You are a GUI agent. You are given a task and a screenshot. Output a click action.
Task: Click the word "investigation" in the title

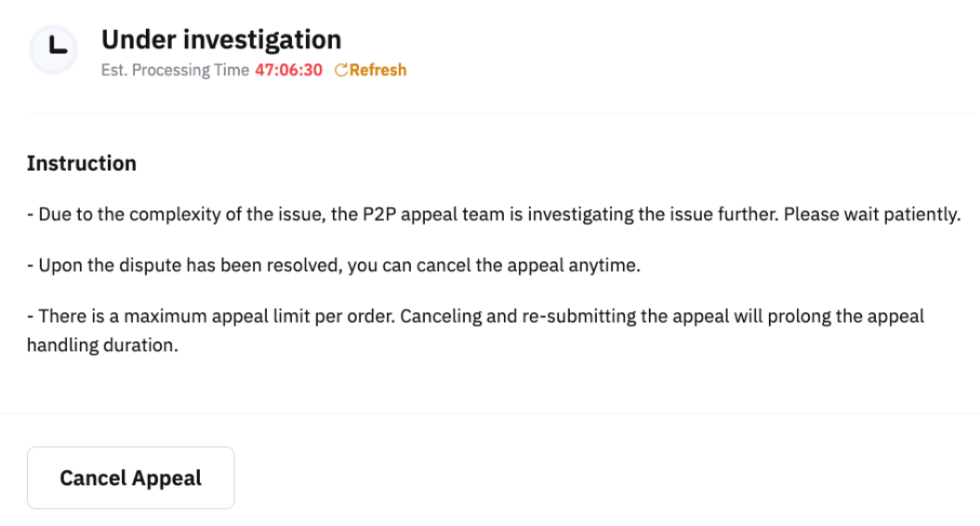273,40
